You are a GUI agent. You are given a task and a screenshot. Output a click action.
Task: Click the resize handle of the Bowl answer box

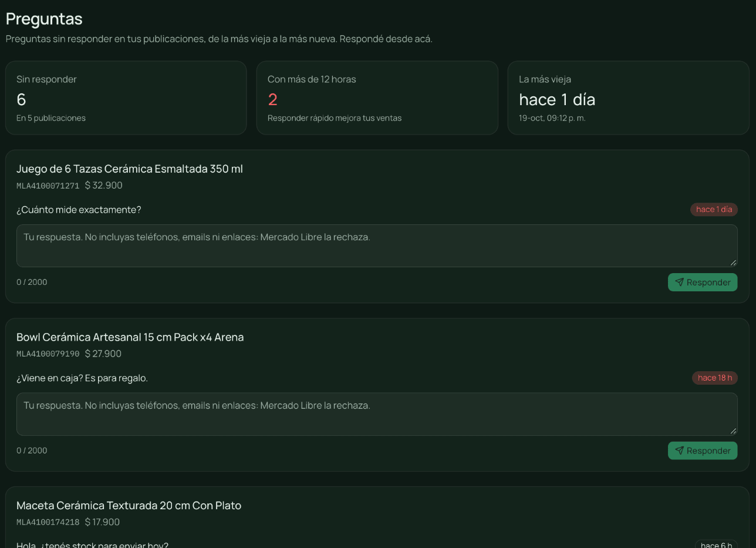[x=733, y=431]
